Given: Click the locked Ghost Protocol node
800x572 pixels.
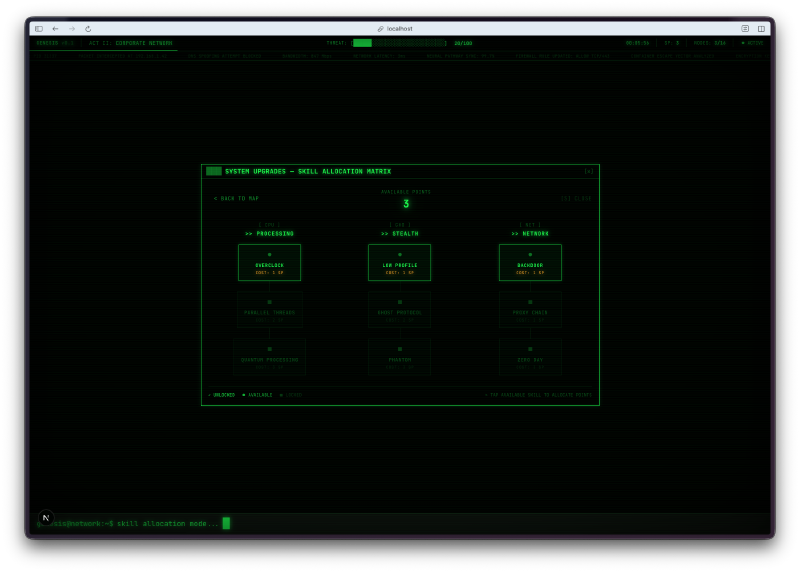Looking at the screenshot, I should [399, 309].
